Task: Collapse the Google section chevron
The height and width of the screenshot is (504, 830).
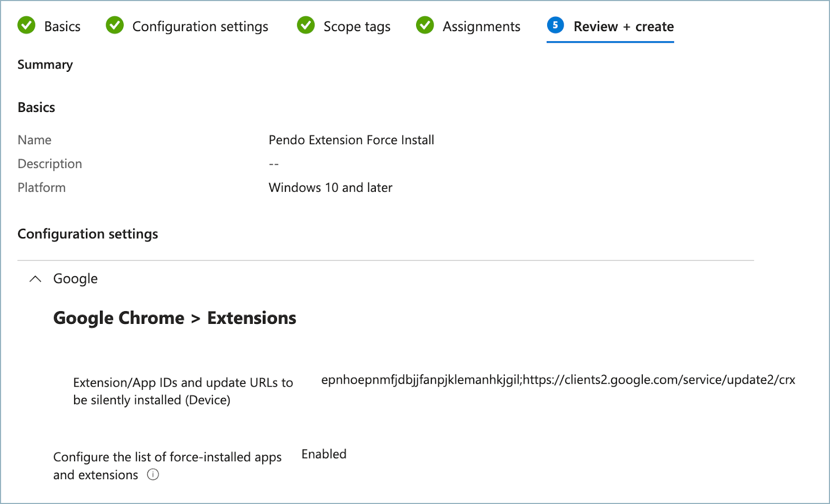Action: 35,279
